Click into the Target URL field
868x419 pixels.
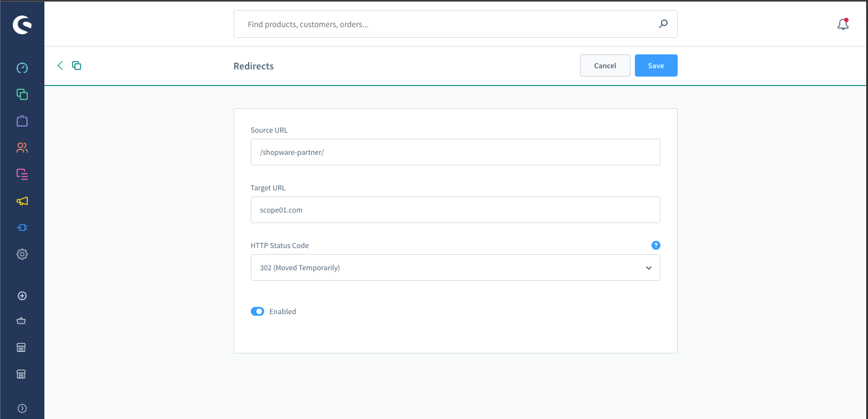click(x=456, y=210)
